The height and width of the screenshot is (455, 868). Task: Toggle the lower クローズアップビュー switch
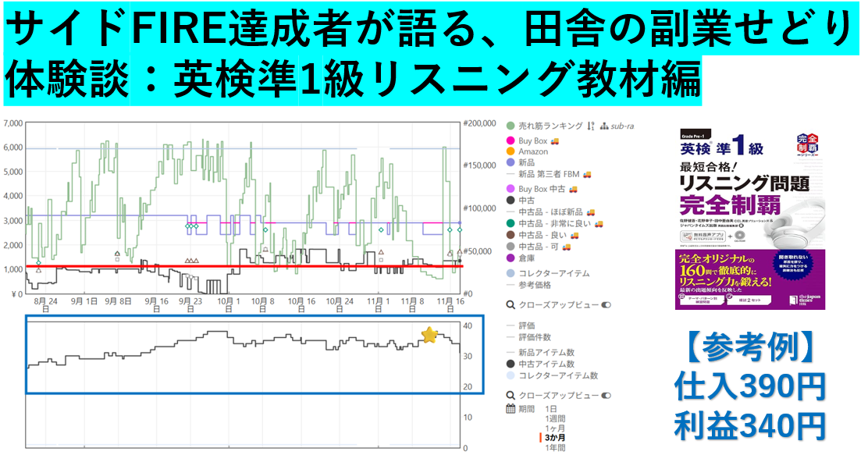pos(607,396)
